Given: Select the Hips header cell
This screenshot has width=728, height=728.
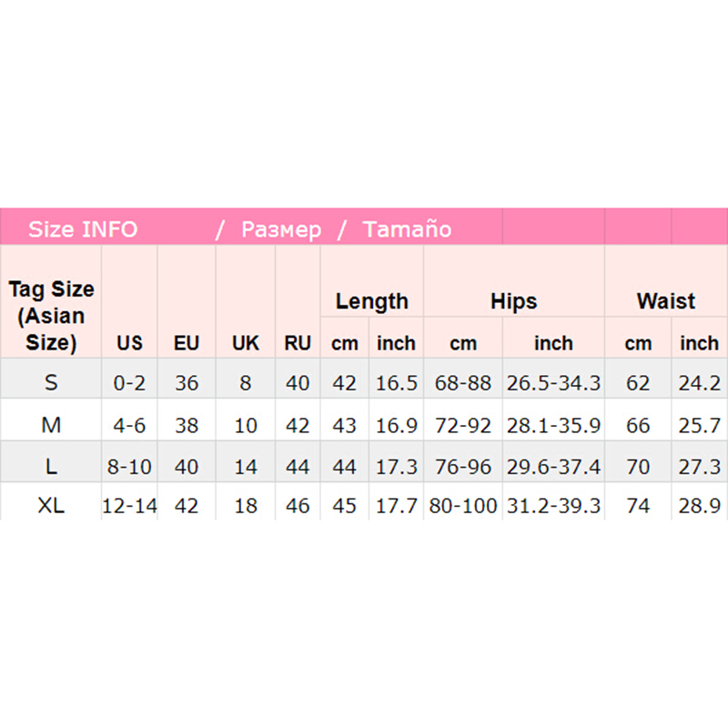Looking at the screenshot, I should coord(514,301).
